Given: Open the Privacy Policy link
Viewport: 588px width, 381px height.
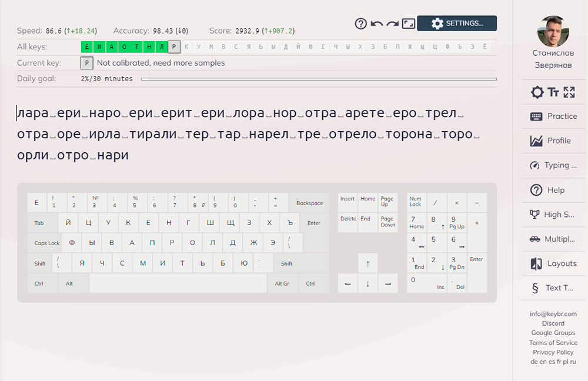Looking at the screenshot, I should point(553,352).
